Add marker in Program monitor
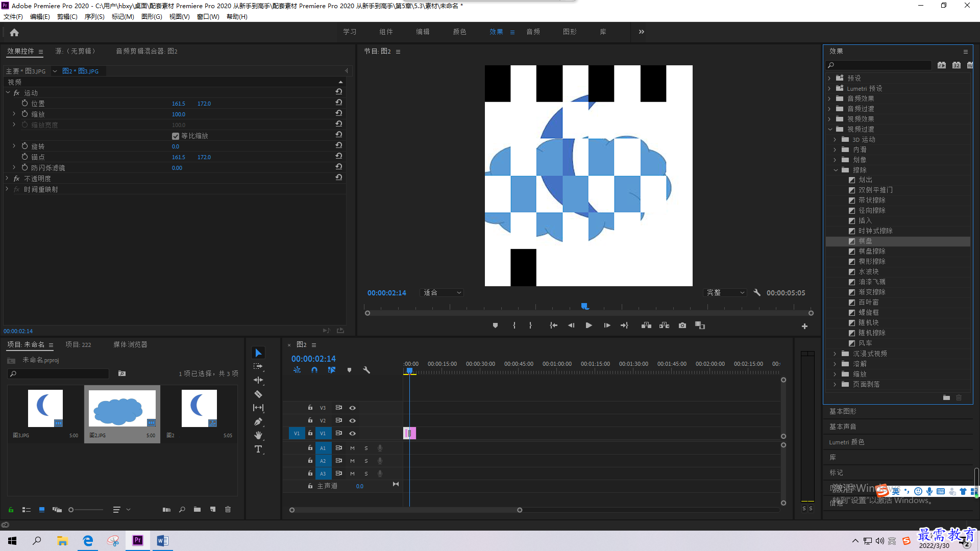Screen dimensions: 980x551 (495, 325)
